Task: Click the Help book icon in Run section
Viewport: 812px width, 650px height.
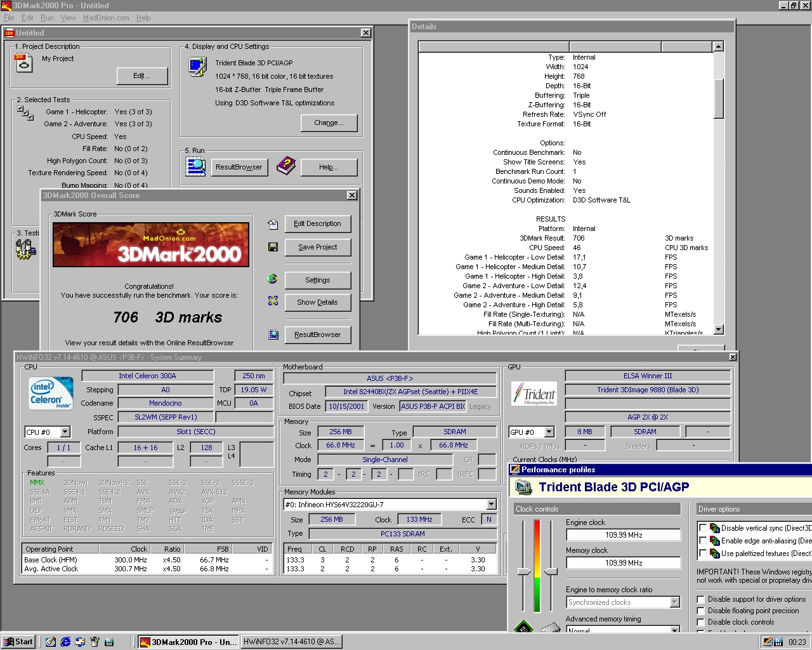Action: pyautogui.click(x=285, y=166)
